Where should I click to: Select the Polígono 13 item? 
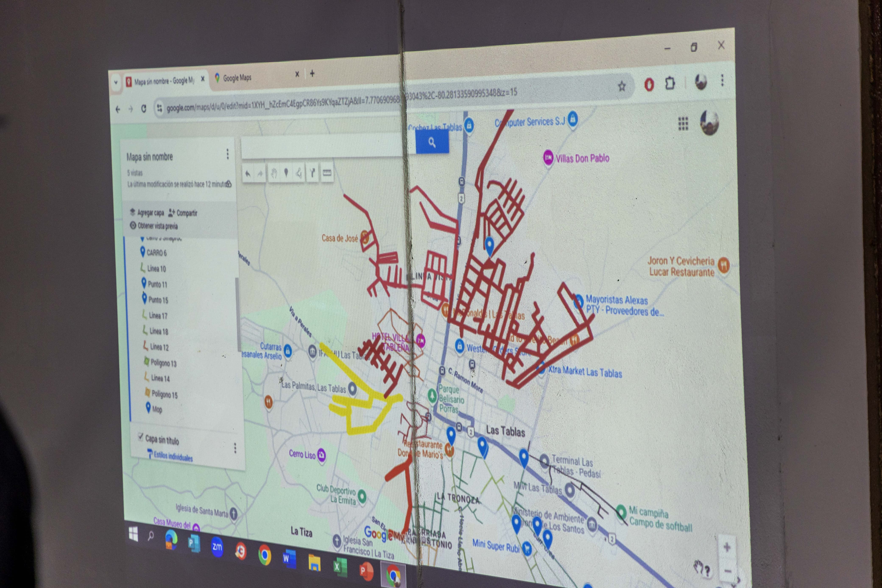point(160,363)
